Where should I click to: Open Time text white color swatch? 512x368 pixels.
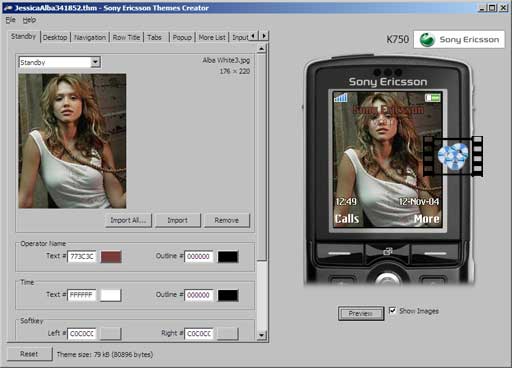(111, 295)
